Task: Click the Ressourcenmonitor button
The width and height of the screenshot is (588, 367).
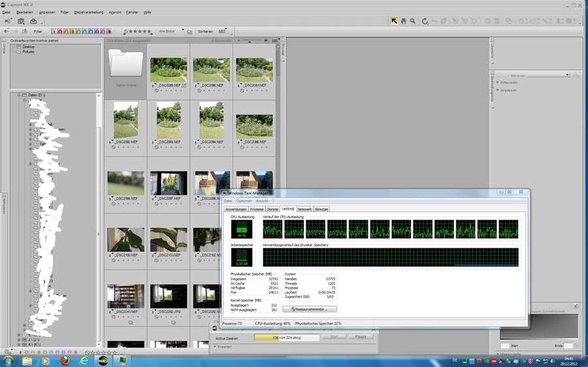Action: pyautogui.click(x=310, y=310)
